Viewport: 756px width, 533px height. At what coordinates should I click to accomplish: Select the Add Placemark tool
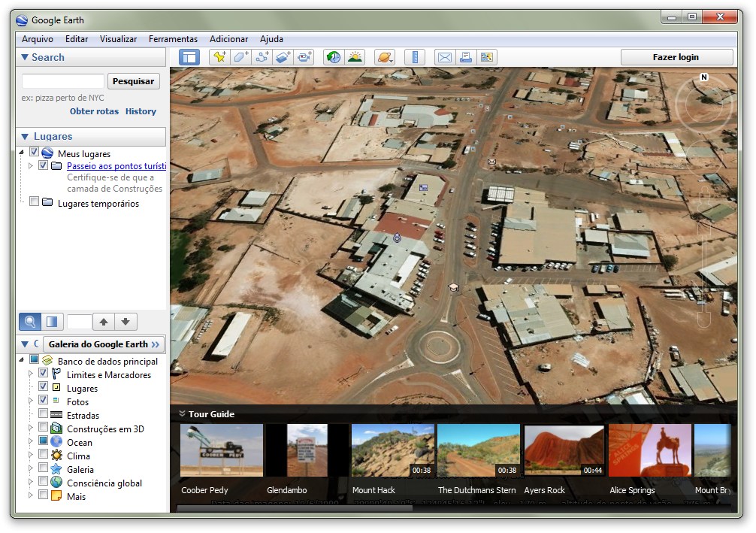click(x=219, y=57)
